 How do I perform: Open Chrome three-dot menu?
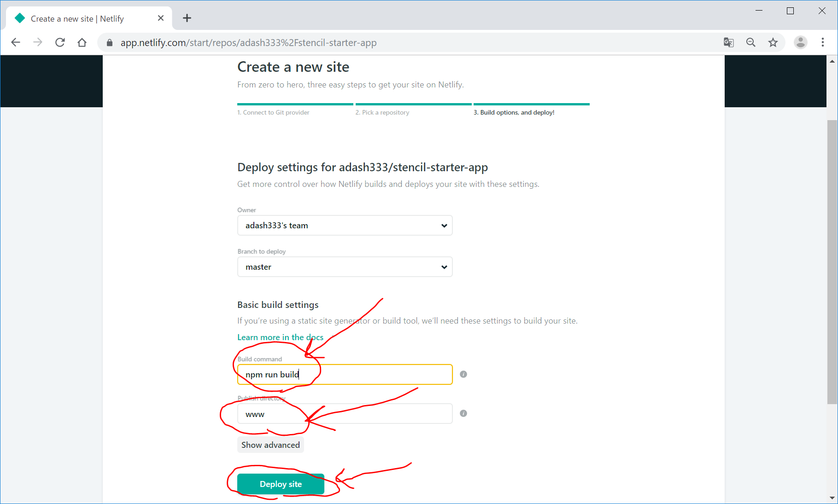(823, 42)
